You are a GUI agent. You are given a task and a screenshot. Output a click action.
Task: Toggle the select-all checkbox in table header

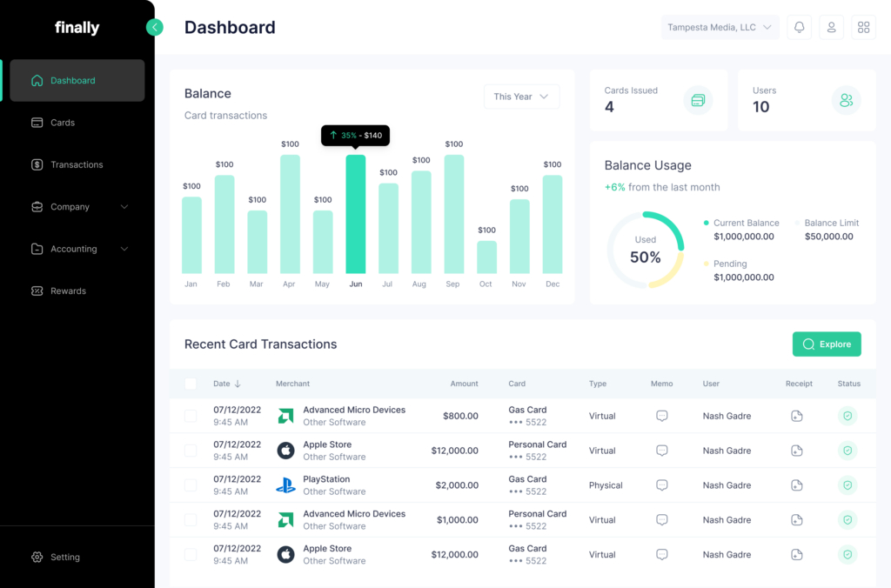tap(191, 384)
